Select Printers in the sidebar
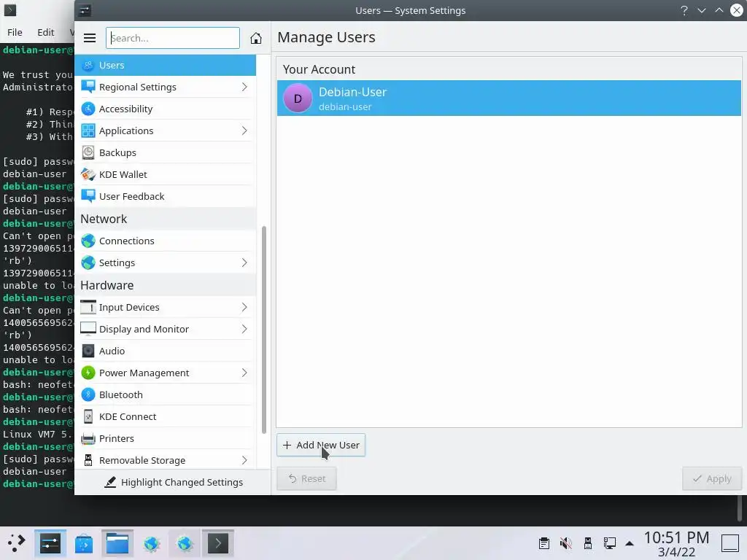 pos(166,438)
